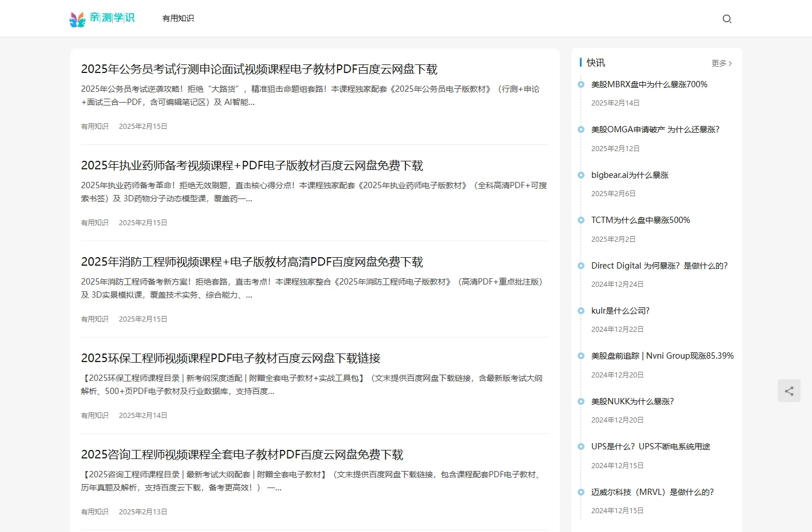Open the 亲测学识 site logo
This screenshot has width=812, height=532.
pos(102,18)
